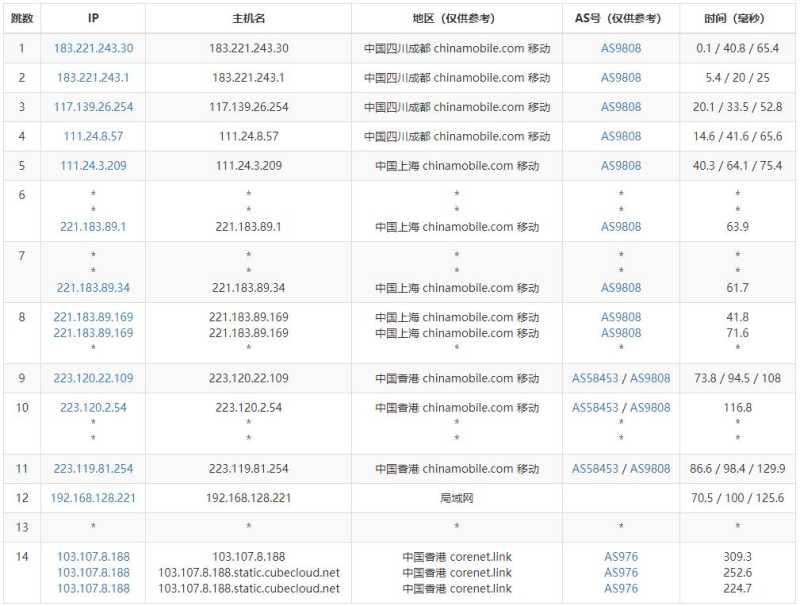
Task: Open AS9808 link in hop 3 row
Action: [621, 107]
